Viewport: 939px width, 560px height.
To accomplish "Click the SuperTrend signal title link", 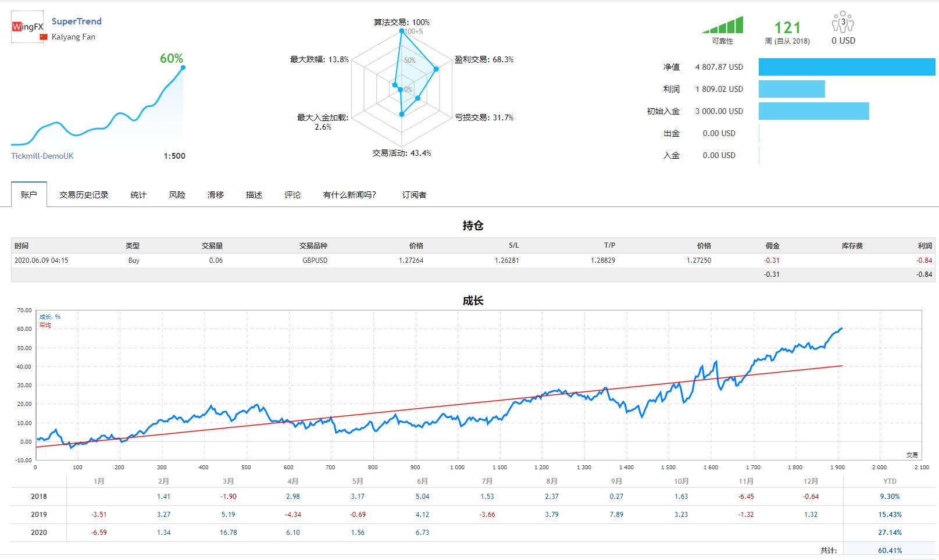I will coord(76,21).
